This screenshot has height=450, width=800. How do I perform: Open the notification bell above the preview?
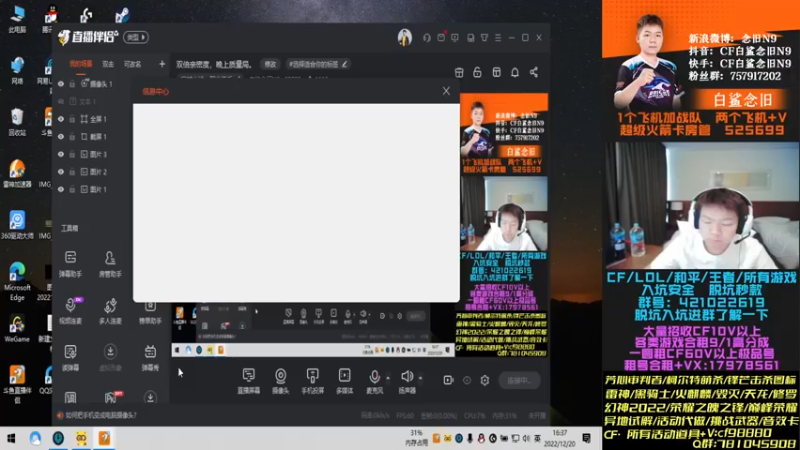point(515,72)
